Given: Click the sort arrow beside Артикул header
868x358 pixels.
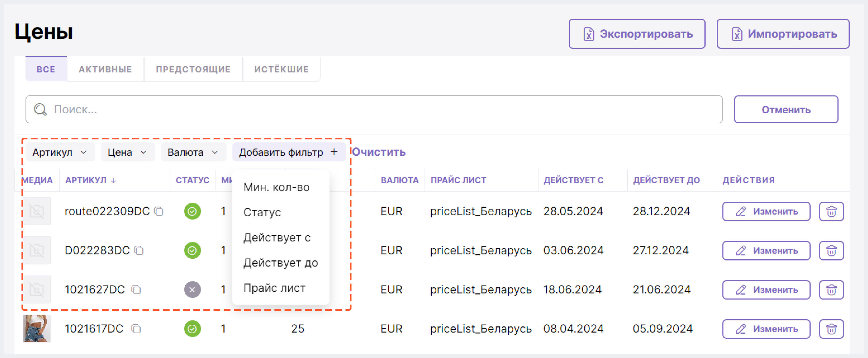Looking at the screenshot, I should (x=113, y=180).
